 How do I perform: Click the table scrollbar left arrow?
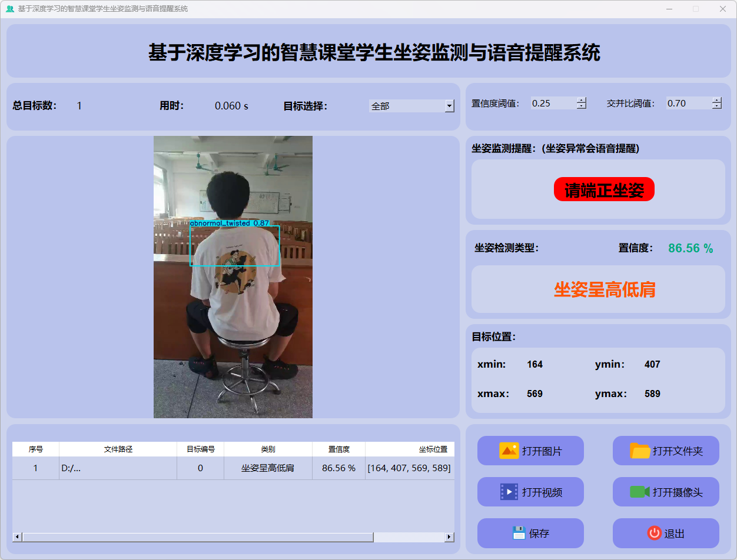17,537
